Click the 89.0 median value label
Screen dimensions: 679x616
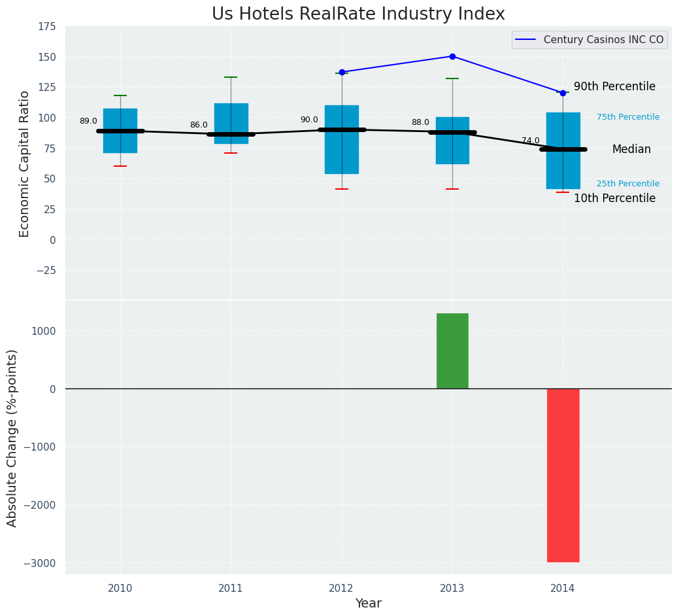click(88, 121)
